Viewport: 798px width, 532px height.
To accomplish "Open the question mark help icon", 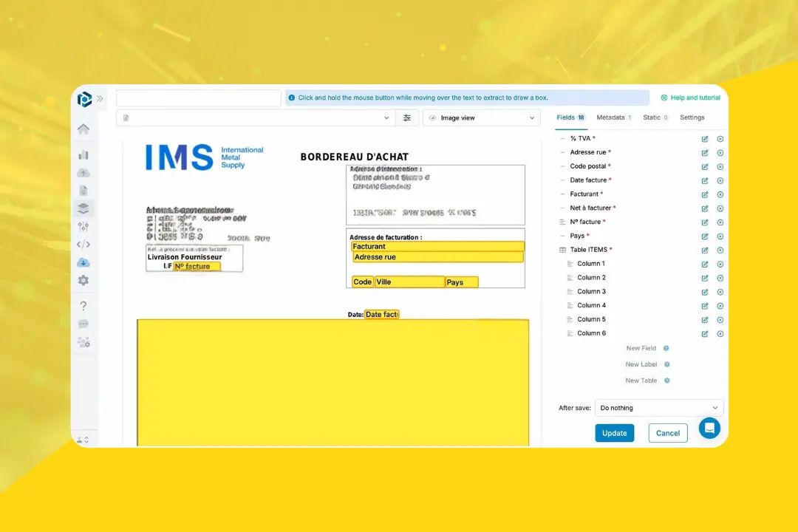I will (x=83, y=305).
